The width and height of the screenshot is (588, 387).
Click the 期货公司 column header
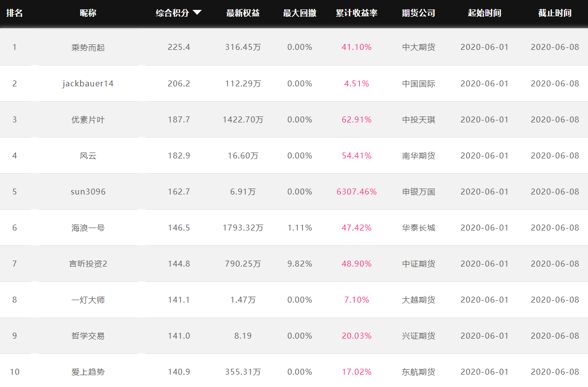coord(418,13)
